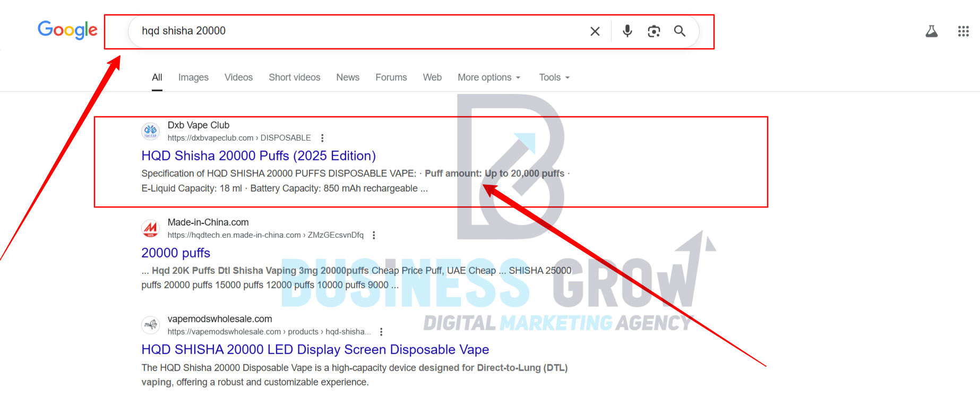The image size is (980, 404).
Task: Open three-dot menu for Made-in-China result
Action: 374,235
